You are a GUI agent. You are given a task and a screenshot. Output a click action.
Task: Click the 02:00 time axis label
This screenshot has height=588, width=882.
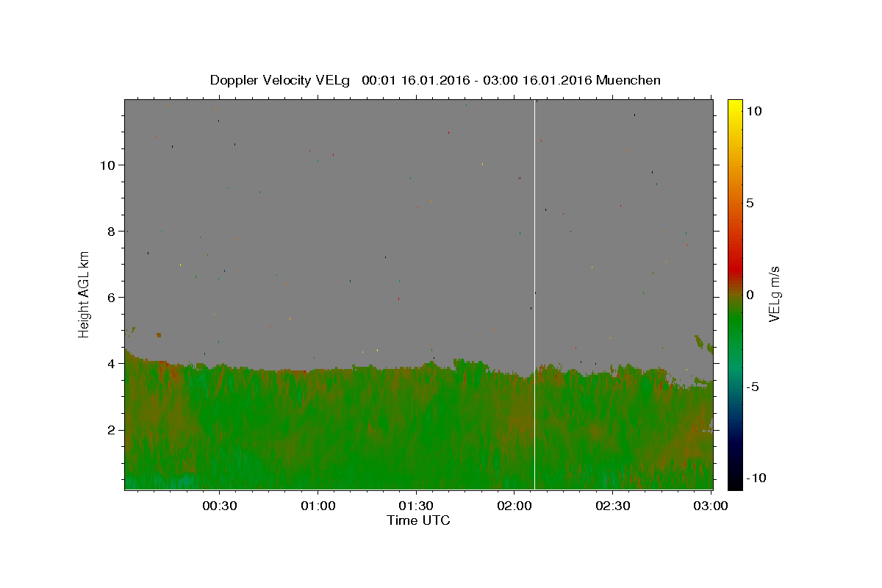click(515, 506)
